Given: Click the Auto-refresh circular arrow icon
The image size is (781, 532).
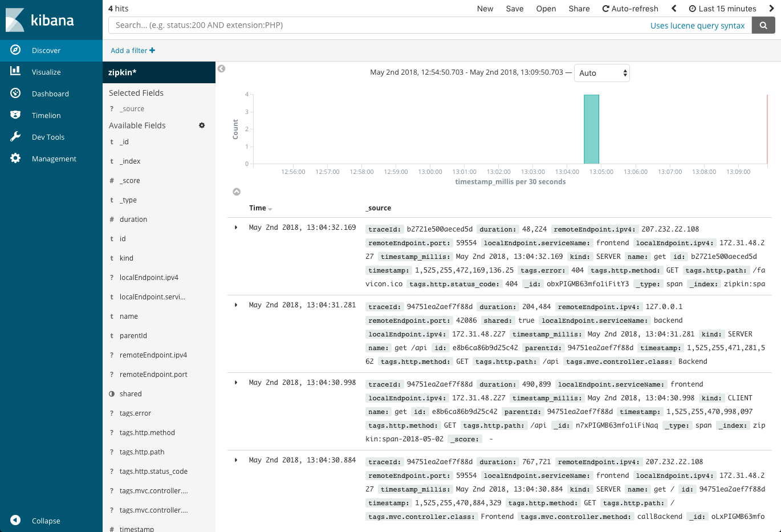Looking at the screenshot, I should (605, 9).
